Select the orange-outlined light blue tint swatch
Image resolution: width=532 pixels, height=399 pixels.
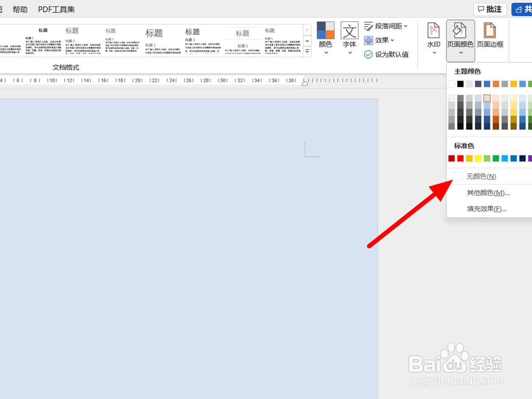pos(487,98)
